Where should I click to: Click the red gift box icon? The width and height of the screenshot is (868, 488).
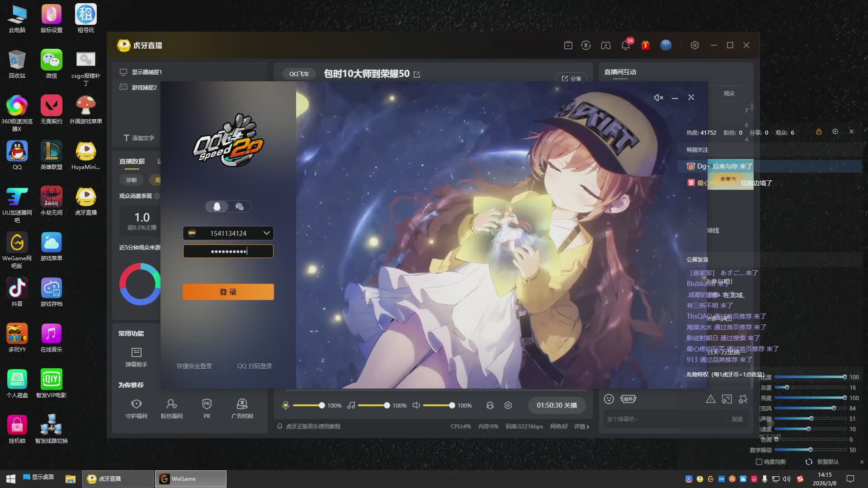(x=646, y=45)
